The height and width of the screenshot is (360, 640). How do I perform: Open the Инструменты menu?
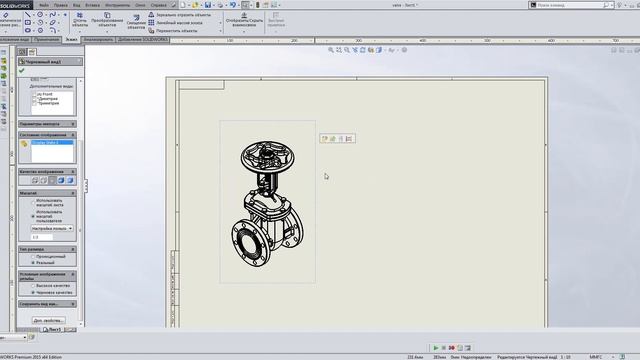(118, 5)
